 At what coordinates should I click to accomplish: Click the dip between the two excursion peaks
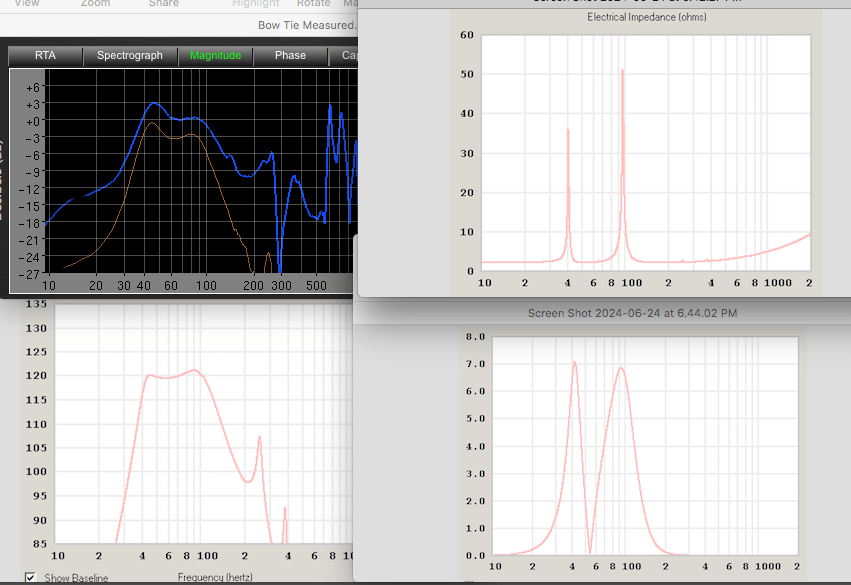coord(590,551)
